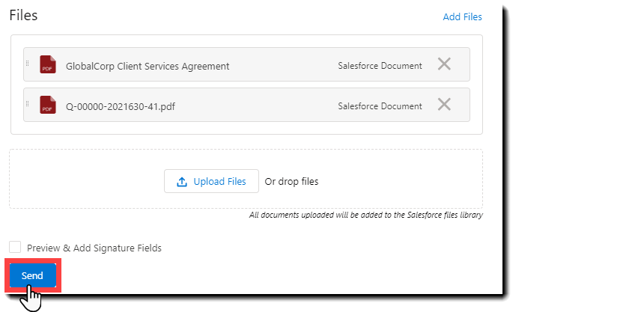The width and height of the screenshot is (644, 312).
Task: Click the Files section heading
Action: click(23, 15)
